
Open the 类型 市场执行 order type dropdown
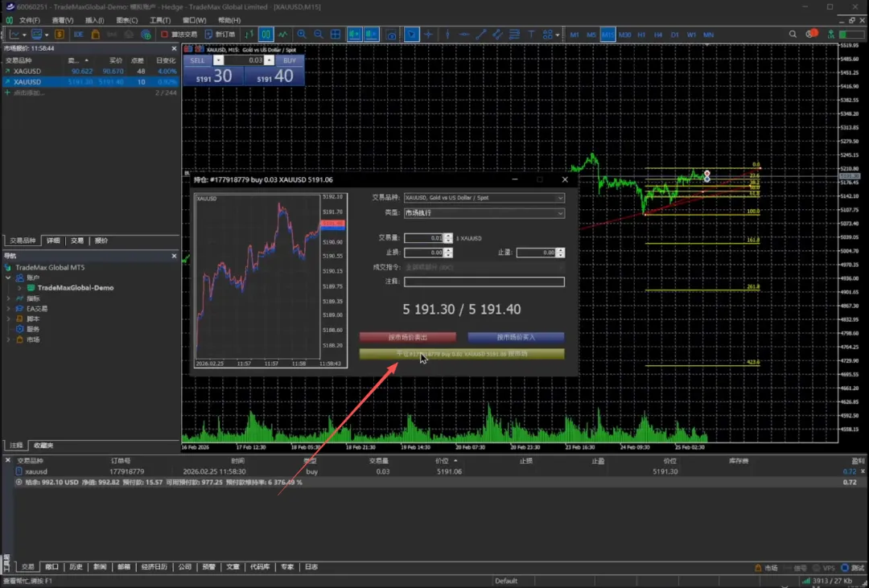(x=484, y=213)
